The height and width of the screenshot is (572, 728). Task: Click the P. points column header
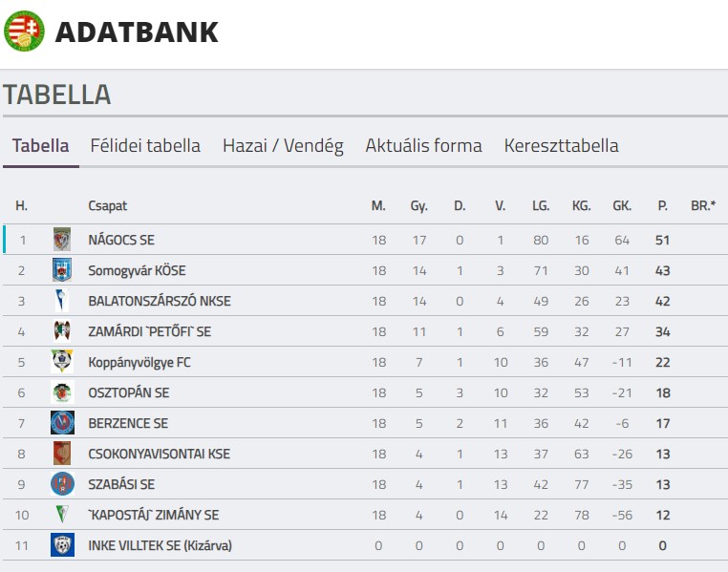click(x=662, y=205)
